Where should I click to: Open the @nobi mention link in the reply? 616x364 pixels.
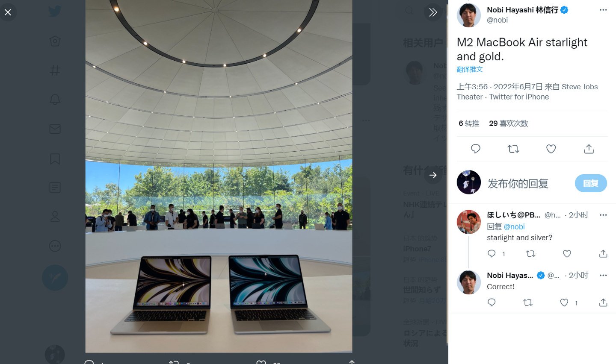click(x=514, y=226)
